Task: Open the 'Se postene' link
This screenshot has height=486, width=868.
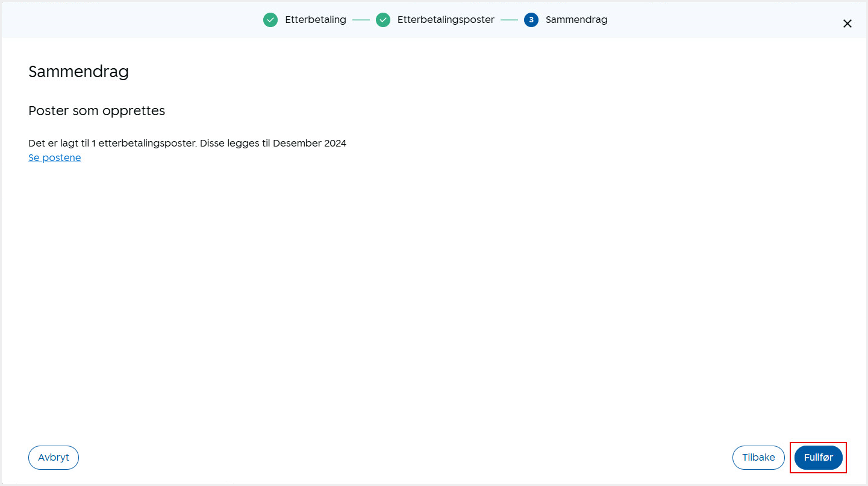Action: tap(55, 157)
